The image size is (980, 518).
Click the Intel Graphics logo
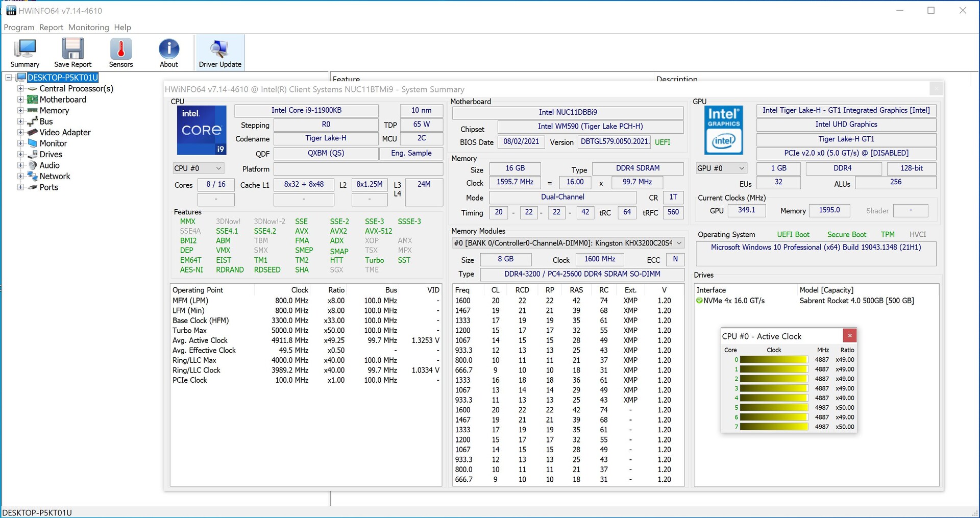click(x=723, y=130)
